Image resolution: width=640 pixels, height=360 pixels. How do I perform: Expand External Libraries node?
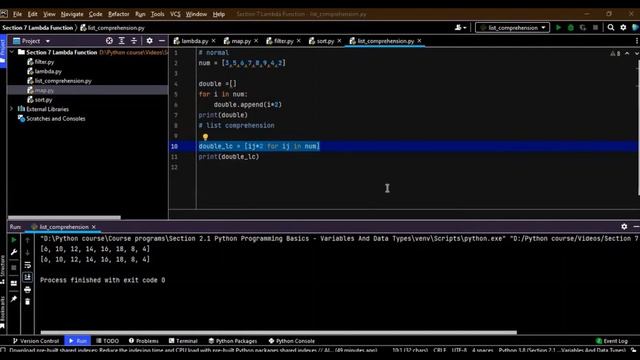11,109
